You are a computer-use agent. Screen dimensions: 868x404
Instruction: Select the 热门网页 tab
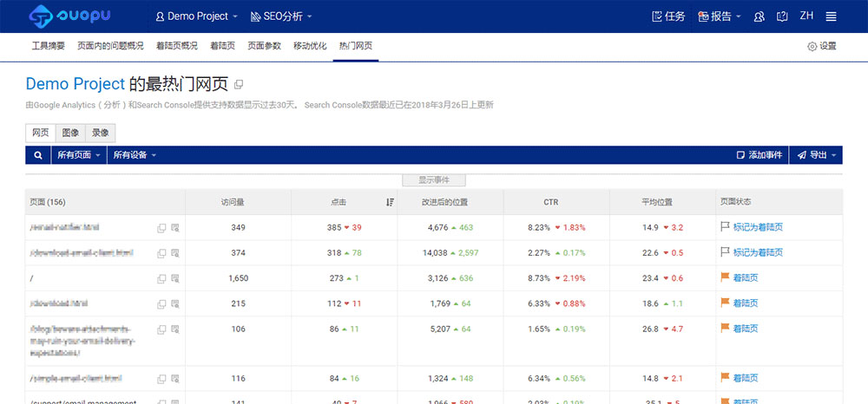(355, 47)
